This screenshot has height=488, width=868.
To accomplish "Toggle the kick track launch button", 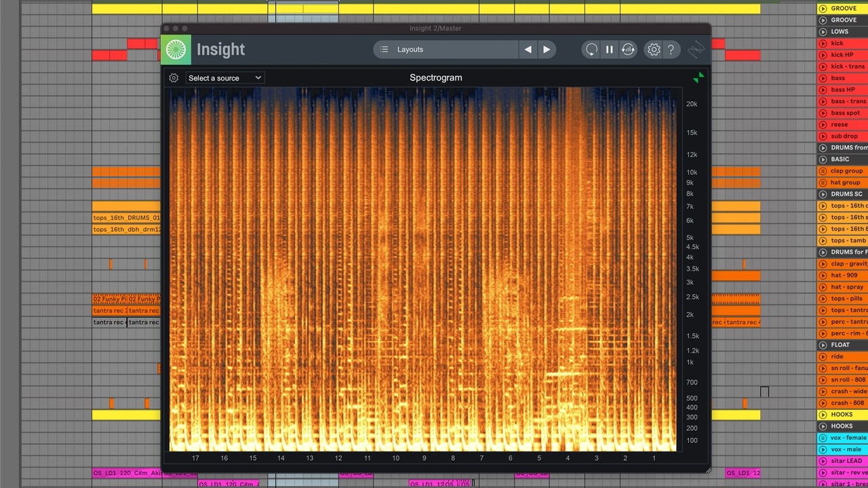I will click(823, 43).
